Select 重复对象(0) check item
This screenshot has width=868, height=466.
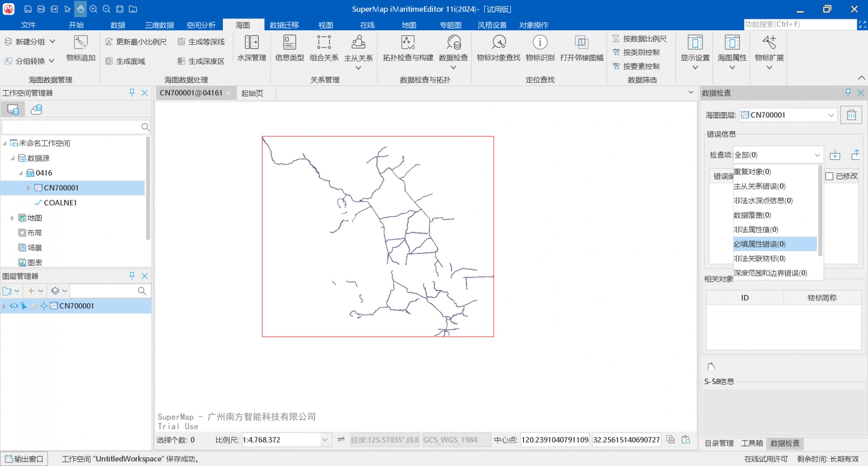point(775,171)
